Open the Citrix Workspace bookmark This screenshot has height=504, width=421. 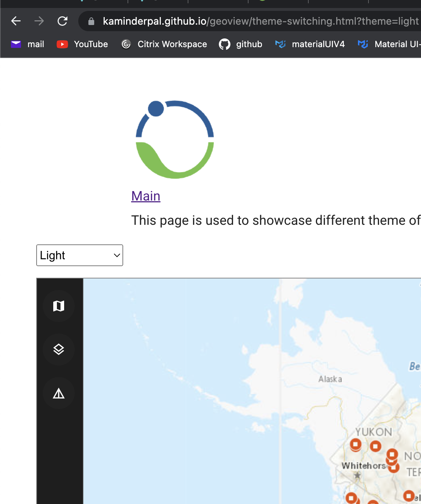point(126,44)
